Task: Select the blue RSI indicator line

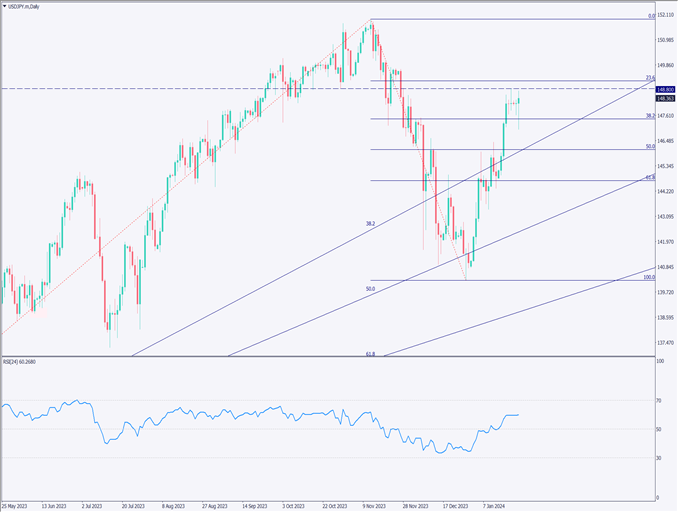Action: click(200, 412)
